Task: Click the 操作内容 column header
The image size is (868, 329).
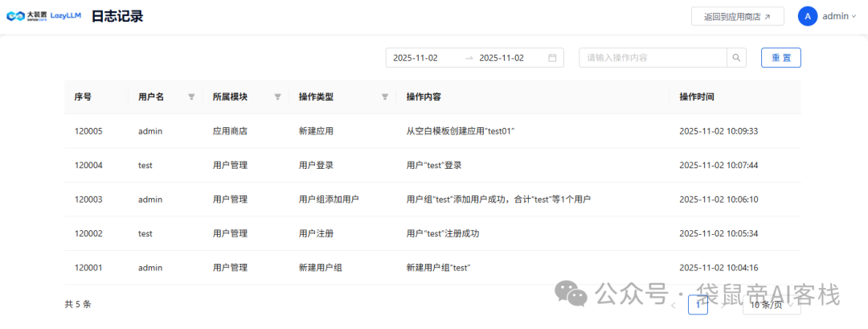Action: click(x=424, y=97)
